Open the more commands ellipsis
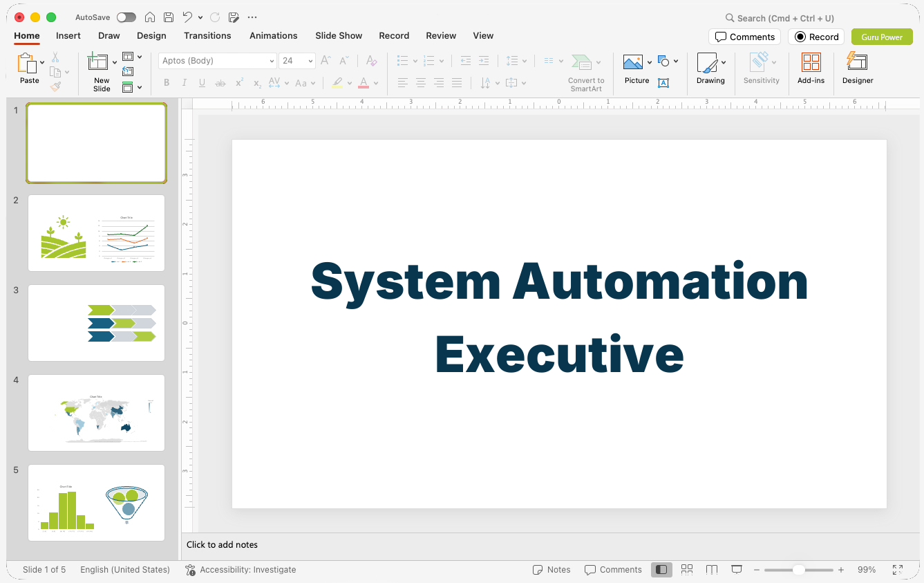The image size is (924, 583). [252, 17]
